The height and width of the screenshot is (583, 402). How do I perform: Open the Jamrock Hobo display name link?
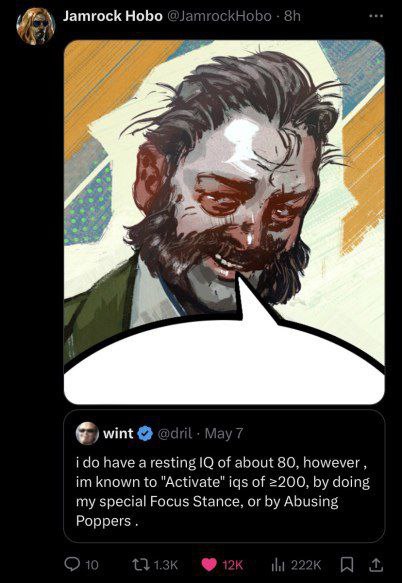click(113, 16)
